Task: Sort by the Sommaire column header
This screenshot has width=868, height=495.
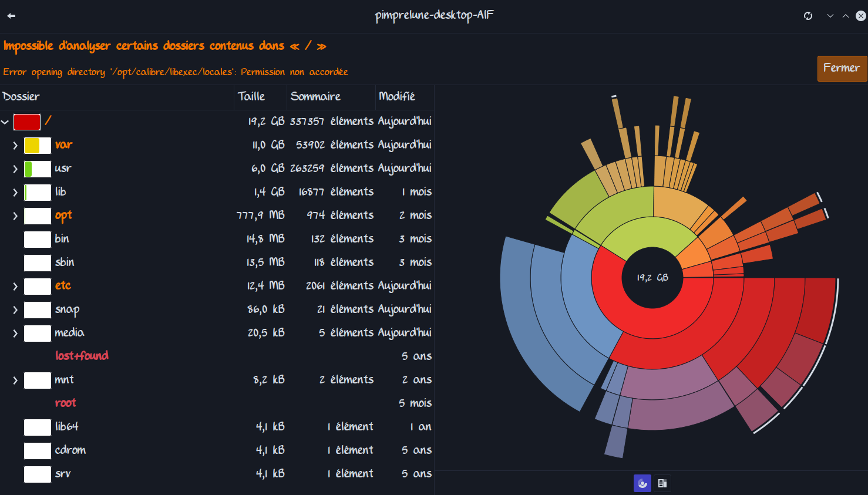Action: tap(331, 97)
